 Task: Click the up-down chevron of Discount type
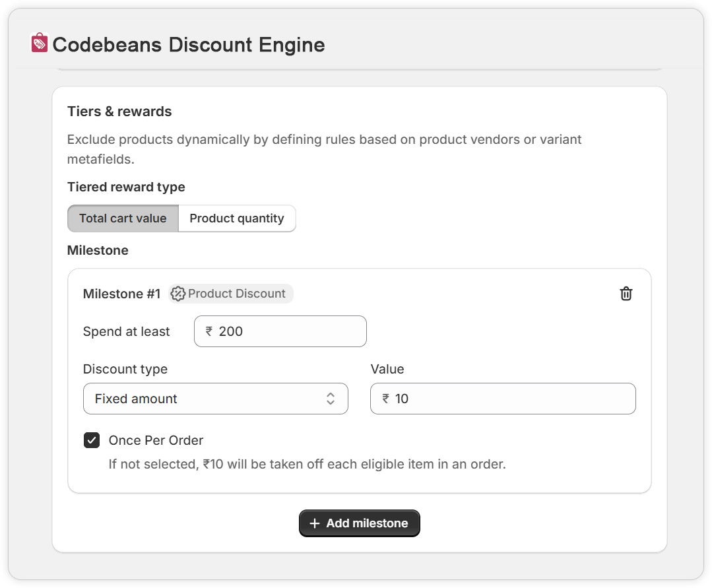coord(331,399)
